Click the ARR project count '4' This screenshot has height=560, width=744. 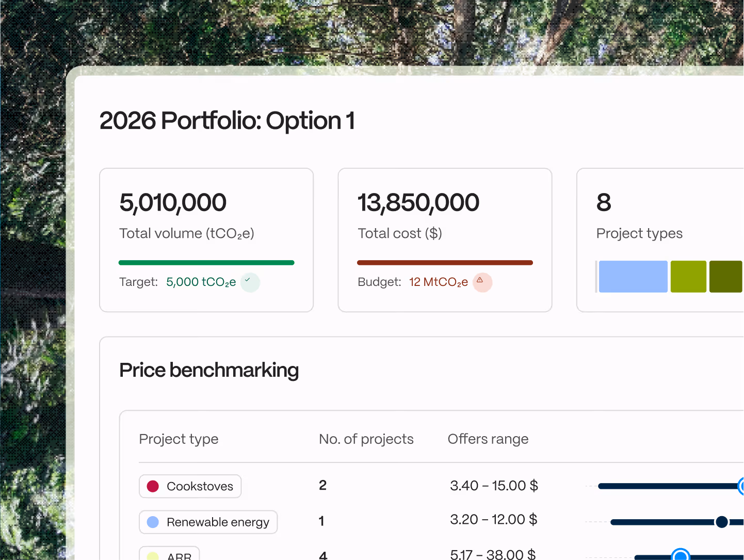coord(323,555)
